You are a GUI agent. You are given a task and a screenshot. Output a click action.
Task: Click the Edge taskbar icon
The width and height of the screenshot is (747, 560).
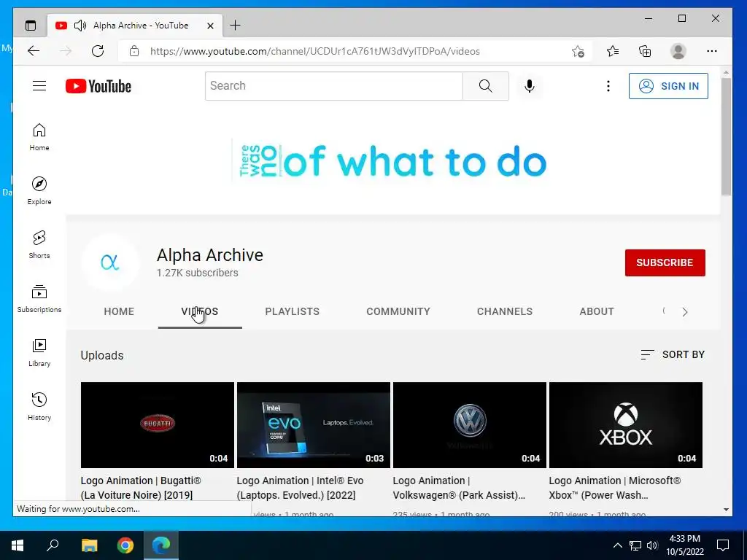tap(161, 545)
